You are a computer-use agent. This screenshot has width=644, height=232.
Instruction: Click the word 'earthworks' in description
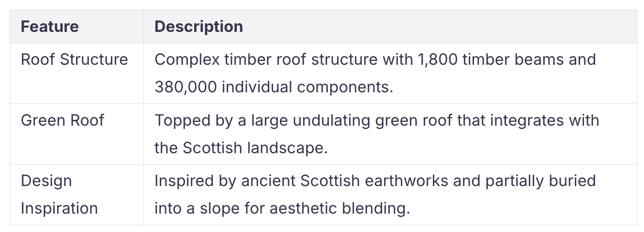[x=402, y=181]
